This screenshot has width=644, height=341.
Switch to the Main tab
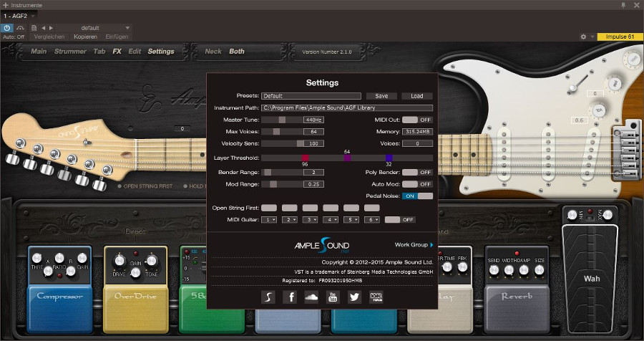click(x=39, y=52)
